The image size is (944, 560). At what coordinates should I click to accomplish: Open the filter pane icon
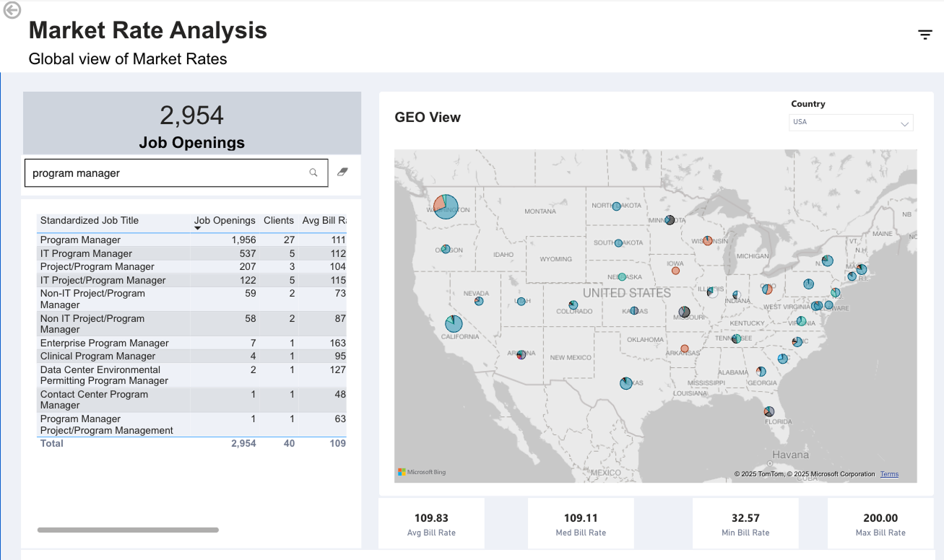click(x=925, y=35)
